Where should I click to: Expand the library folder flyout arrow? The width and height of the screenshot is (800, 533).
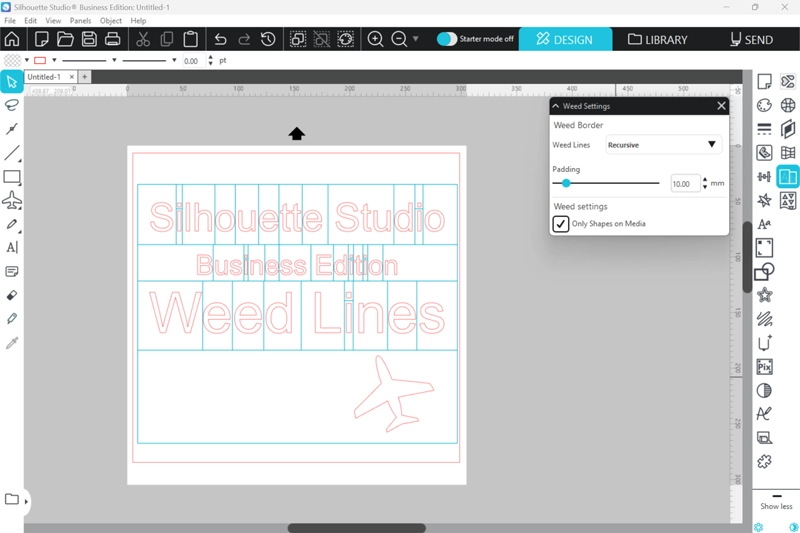click(27, 500)
